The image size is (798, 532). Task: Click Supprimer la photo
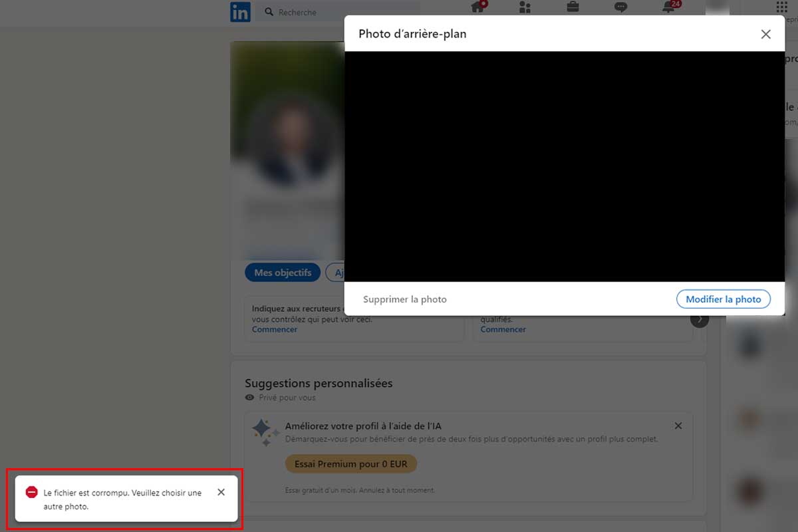(405, 299)
